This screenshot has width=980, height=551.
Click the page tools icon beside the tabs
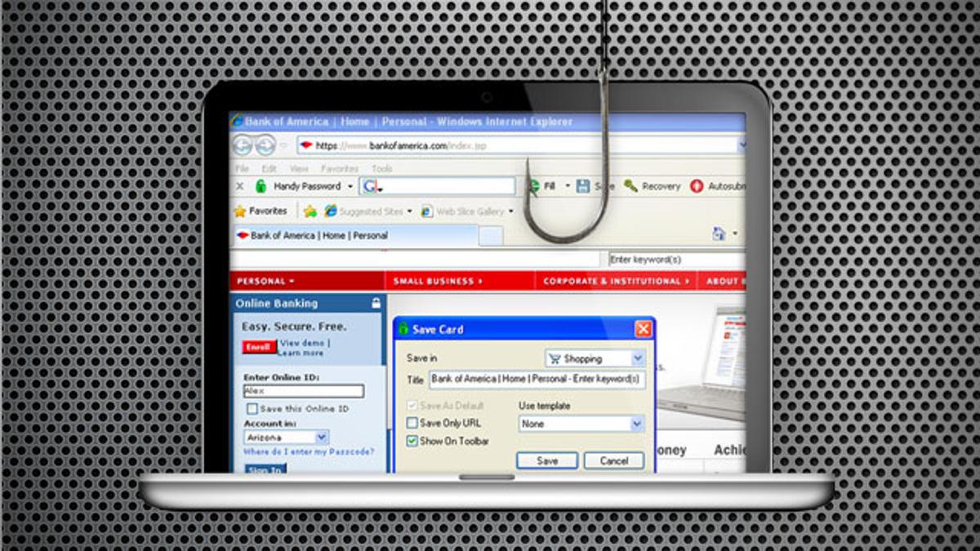719,234
